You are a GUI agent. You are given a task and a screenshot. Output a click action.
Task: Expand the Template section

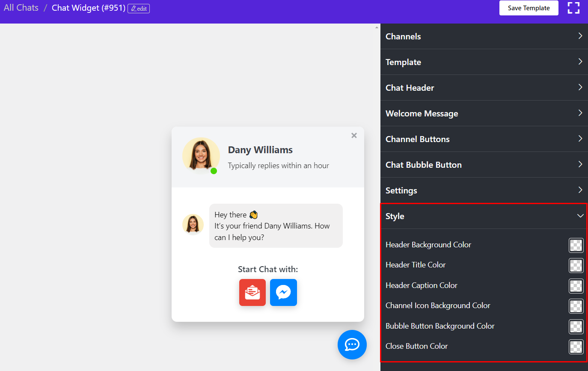[484, 62]
